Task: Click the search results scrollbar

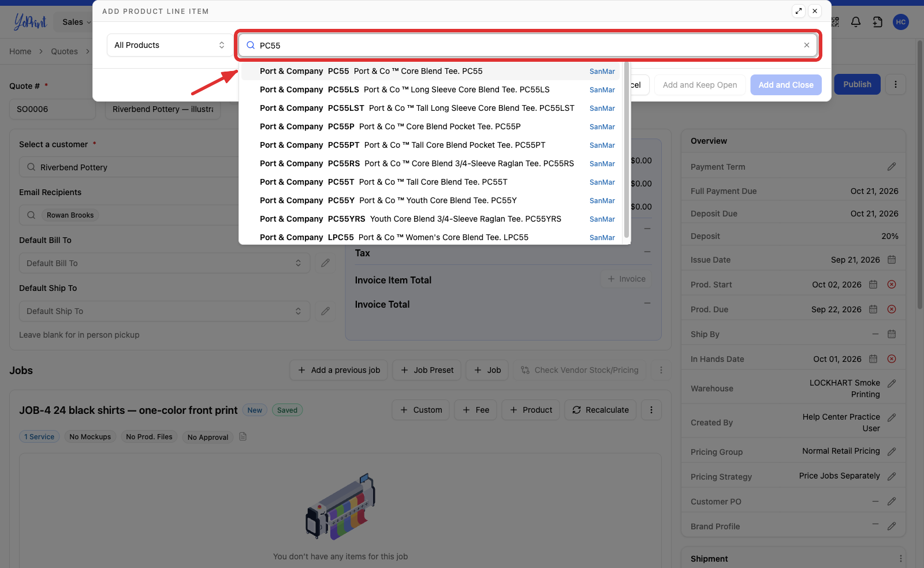Action: (x=626, y=150)
